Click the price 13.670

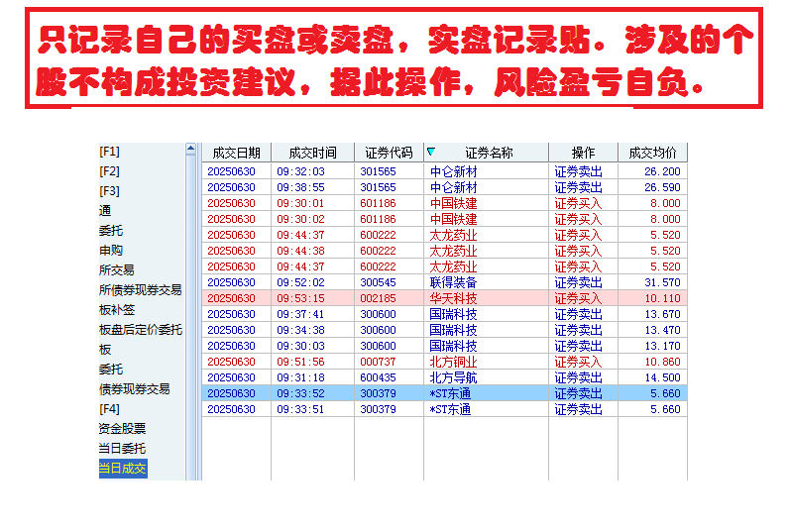(x=662, y=314)
